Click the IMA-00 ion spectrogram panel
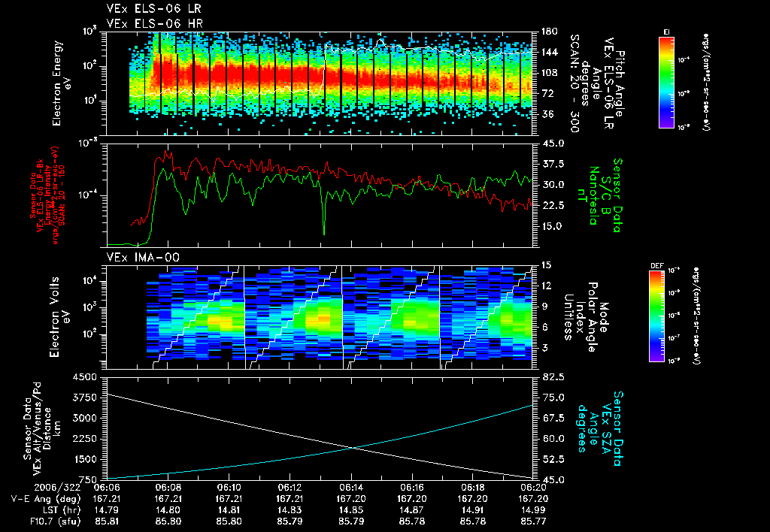Image resolution: width=770 pixels, height=532 pixels. coord(320,317)
